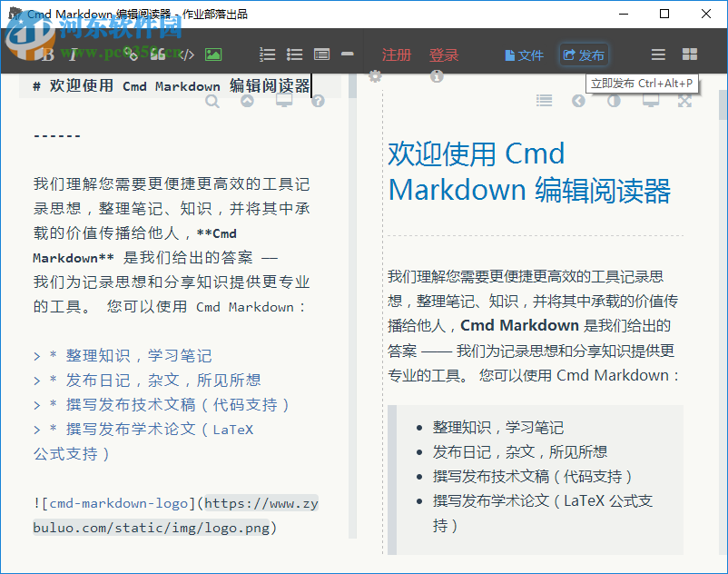Screen dimensions: 728x574
Task: Open the search tool in the editor pane
Action: (212, 101)
